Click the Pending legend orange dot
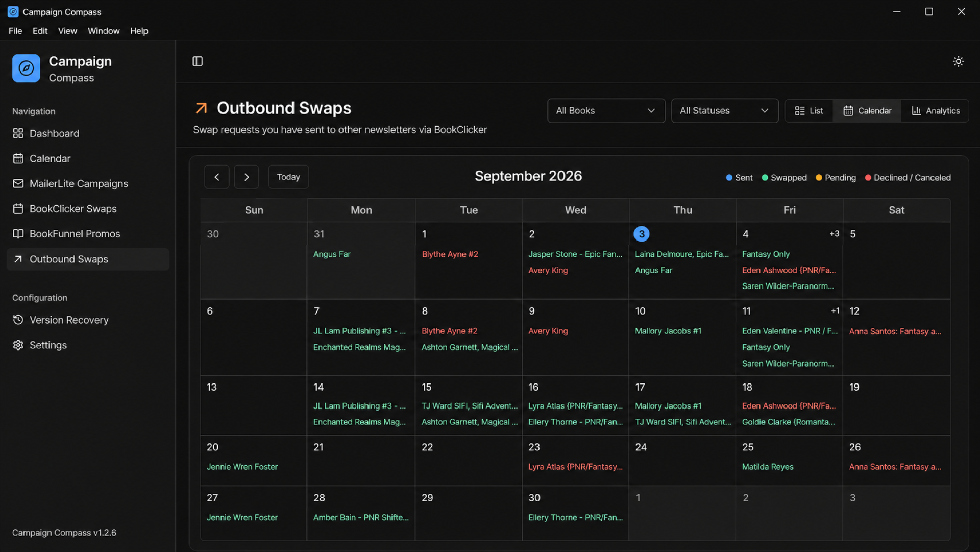Viewport: 980px width, 552px height. click(x=819, y=178)
